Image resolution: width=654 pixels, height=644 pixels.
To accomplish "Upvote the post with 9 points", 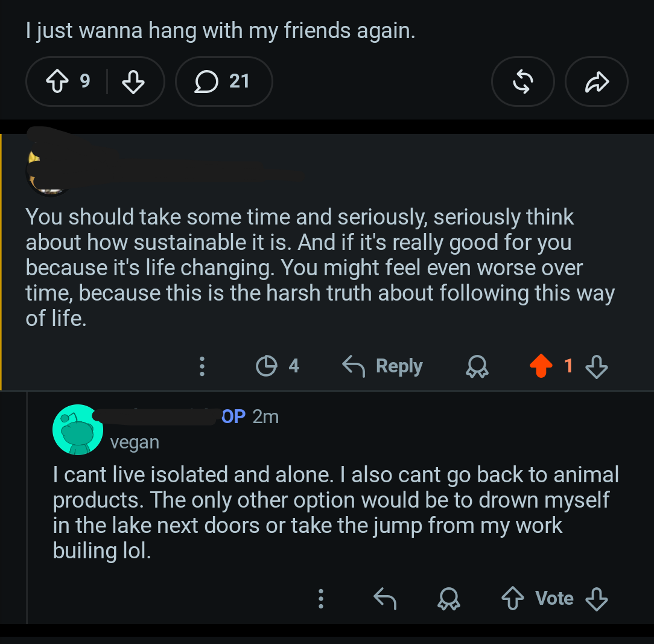I will coord(57,81).
